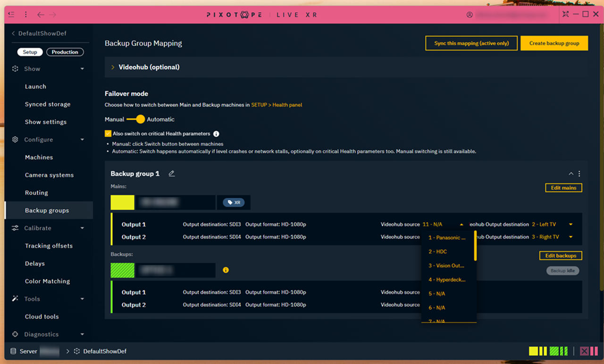Screen dimensions: 604x364
Task: Select 2 - HDC from the source list
Action: coord(437,252)
